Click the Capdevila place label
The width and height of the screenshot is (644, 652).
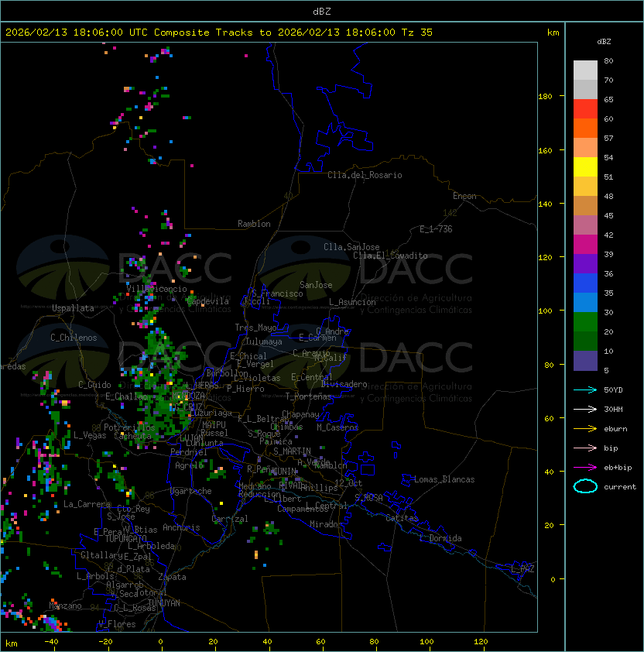[208, 301]
